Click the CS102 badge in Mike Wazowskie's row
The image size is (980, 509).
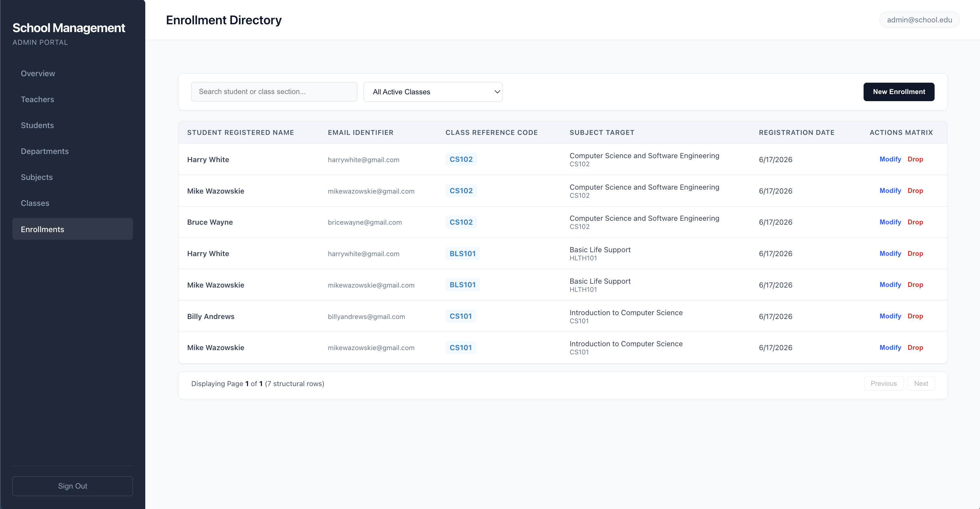click(461, 191)
